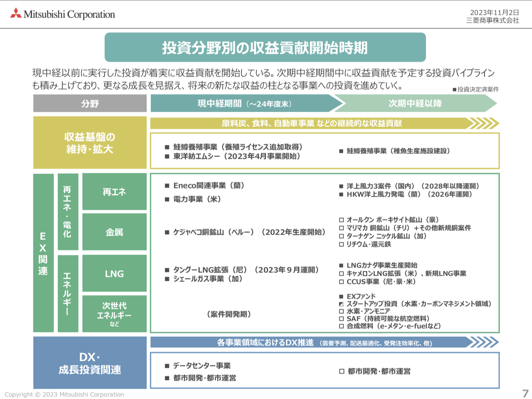Click 鮭鱒養殖事業（養殖ライセンス追加取得）
The image size is (532, 399).
(238, 147)
